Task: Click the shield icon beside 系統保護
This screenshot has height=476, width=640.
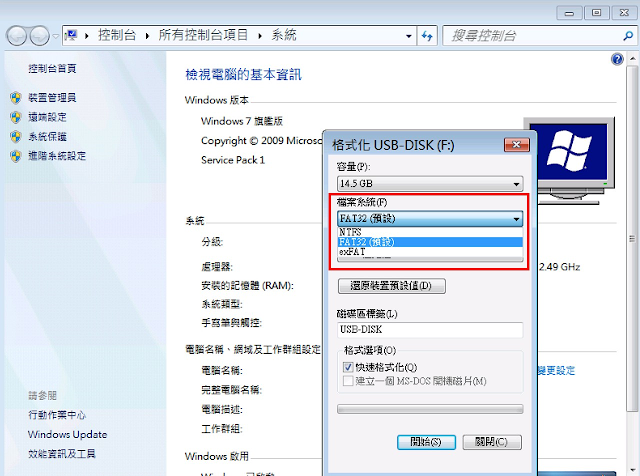Action: (16, 136)
